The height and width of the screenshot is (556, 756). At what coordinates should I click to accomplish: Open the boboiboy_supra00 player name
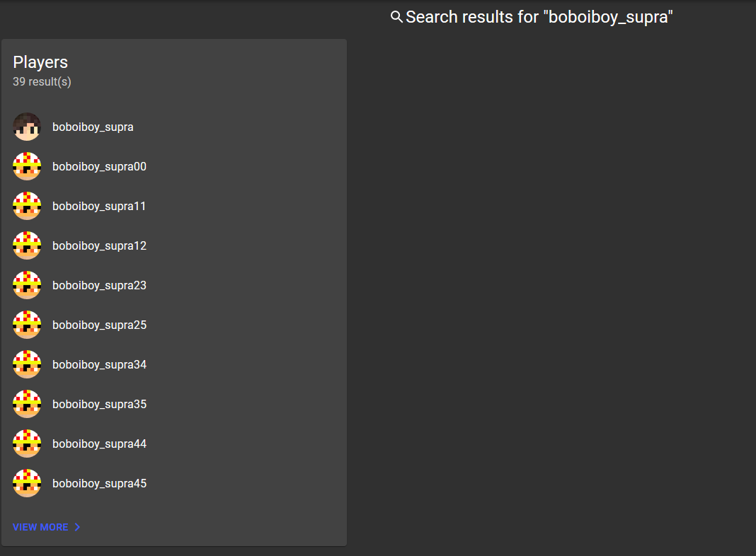99,167
